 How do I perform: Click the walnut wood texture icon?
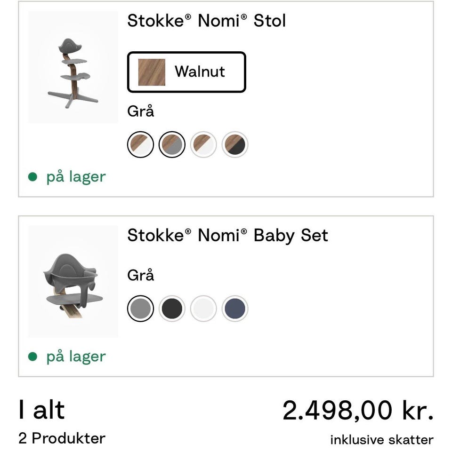tap(152, 72)
